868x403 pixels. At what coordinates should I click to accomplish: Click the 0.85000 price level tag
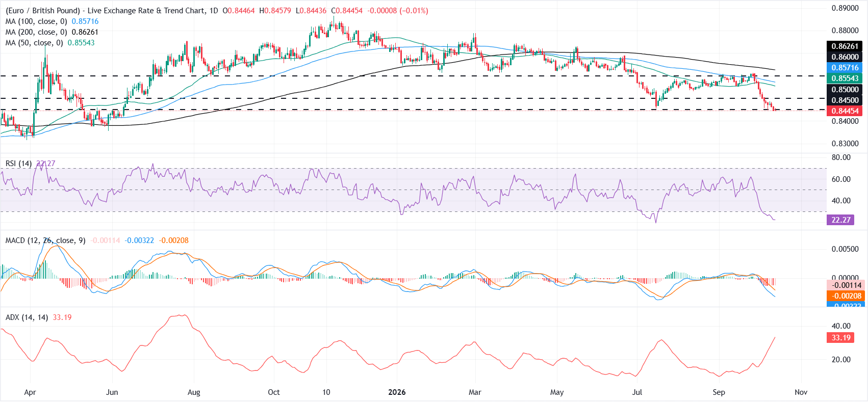tap(845, 90)
